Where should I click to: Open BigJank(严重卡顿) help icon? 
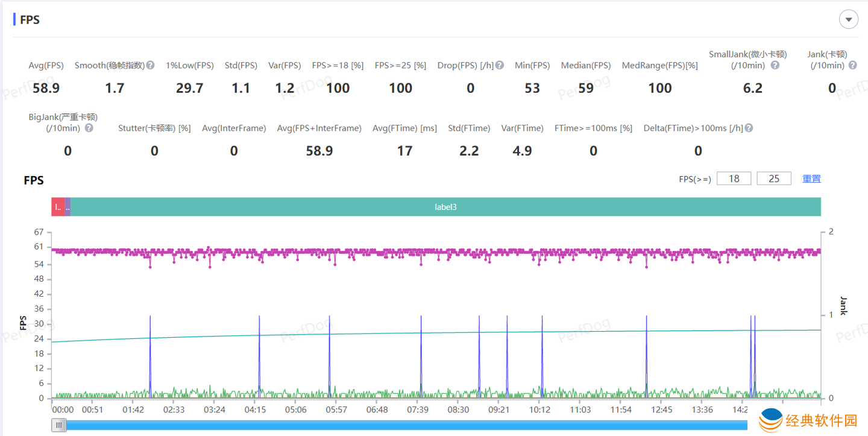(x=89, y=128)
